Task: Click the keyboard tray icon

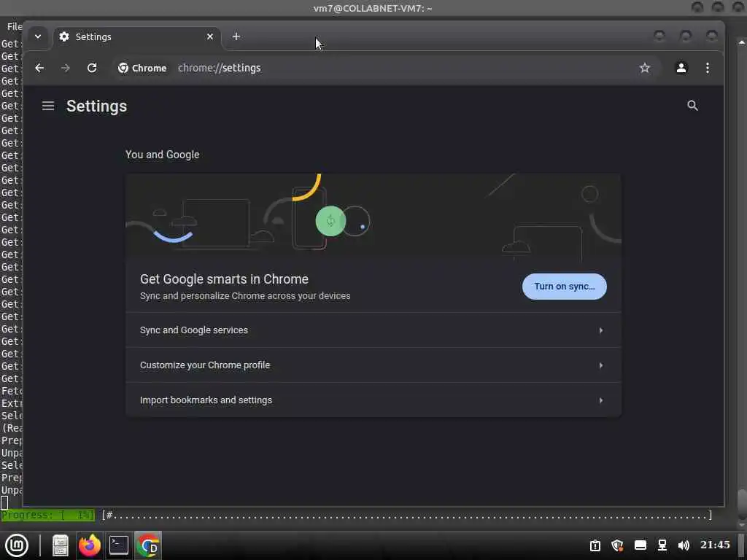Action: pos(640,545)
